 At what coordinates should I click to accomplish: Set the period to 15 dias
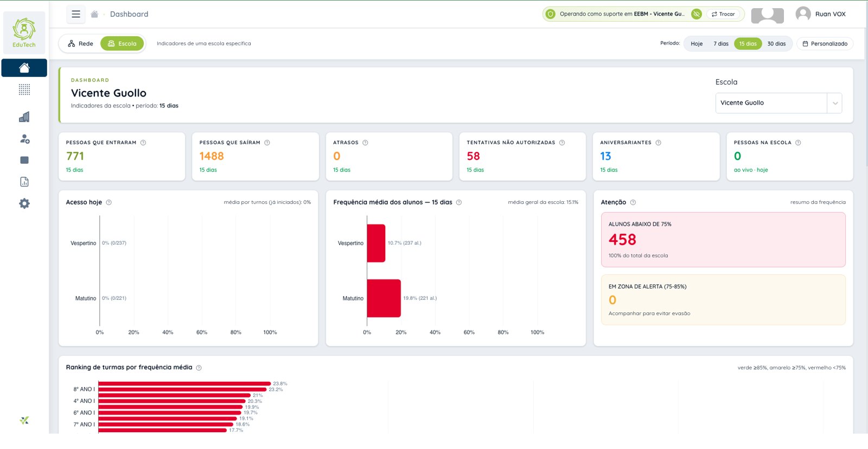coord(748,44)
